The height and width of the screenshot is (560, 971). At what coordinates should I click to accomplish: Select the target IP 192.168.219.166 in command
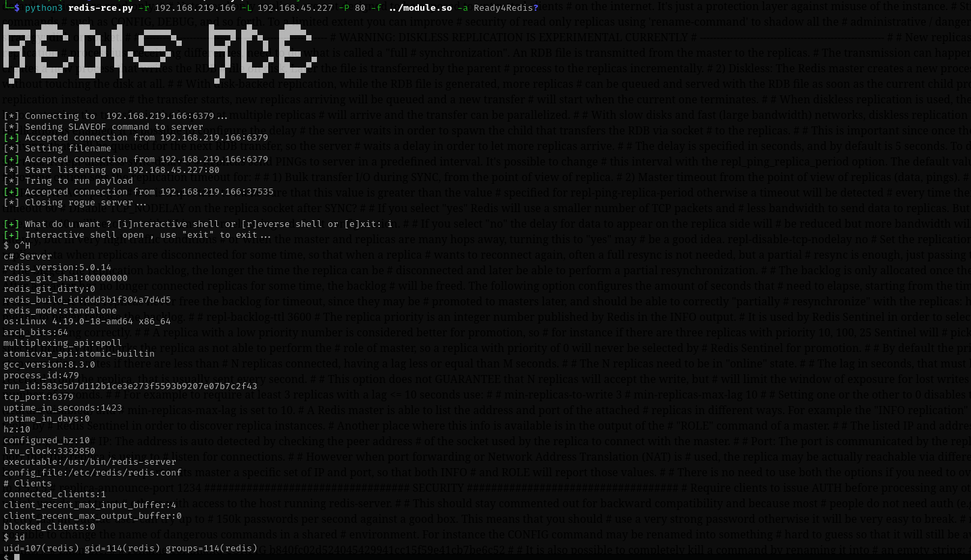(195, 8)
